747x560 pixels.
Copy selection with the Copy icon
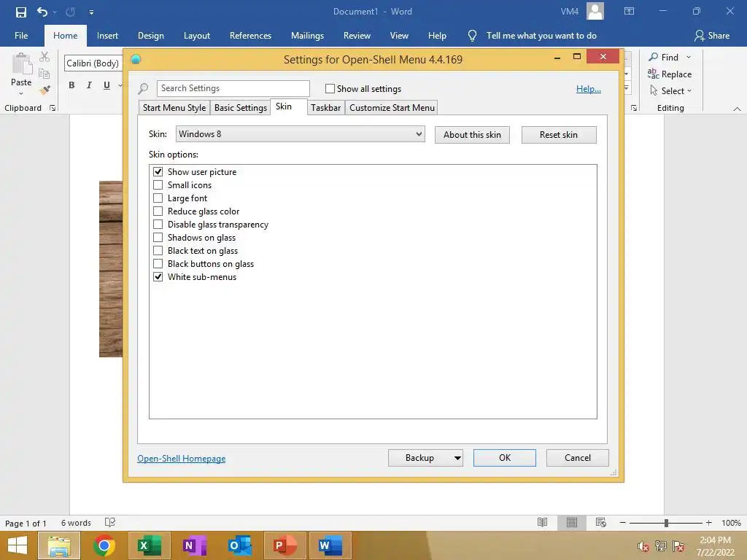[x=44, y=74]
